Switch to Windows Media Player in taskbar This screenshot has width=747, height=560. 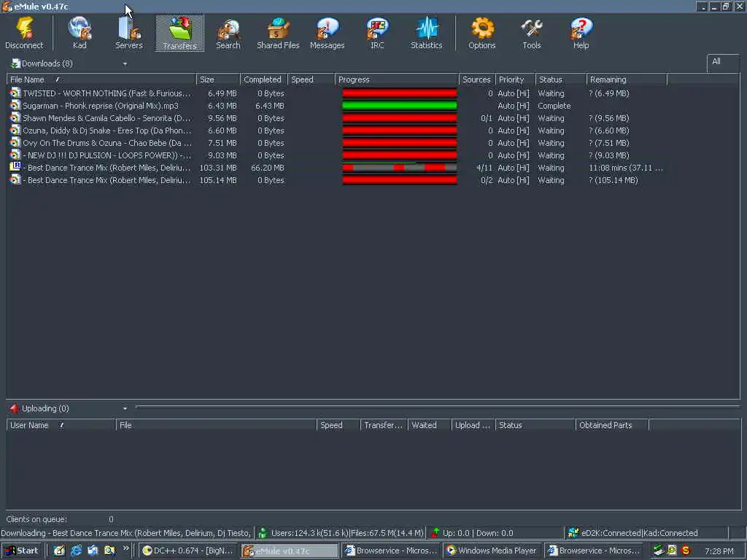(x=492, y=551)
